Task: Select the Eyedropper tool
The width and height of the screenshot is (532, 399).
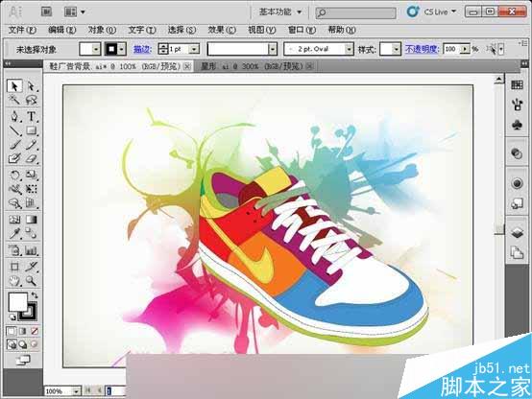Action: [14, 234]
